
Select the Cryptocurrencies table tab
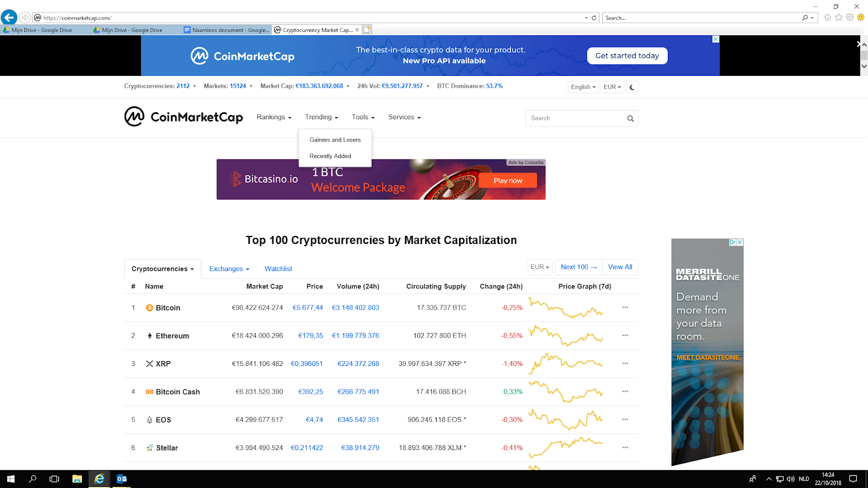(x=163, y=269)
